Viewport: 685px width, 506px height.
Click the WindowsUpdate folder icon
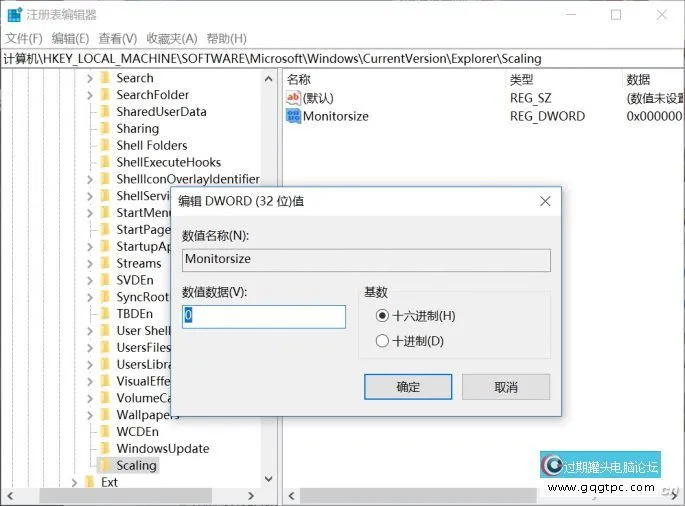tap(105, 449)
